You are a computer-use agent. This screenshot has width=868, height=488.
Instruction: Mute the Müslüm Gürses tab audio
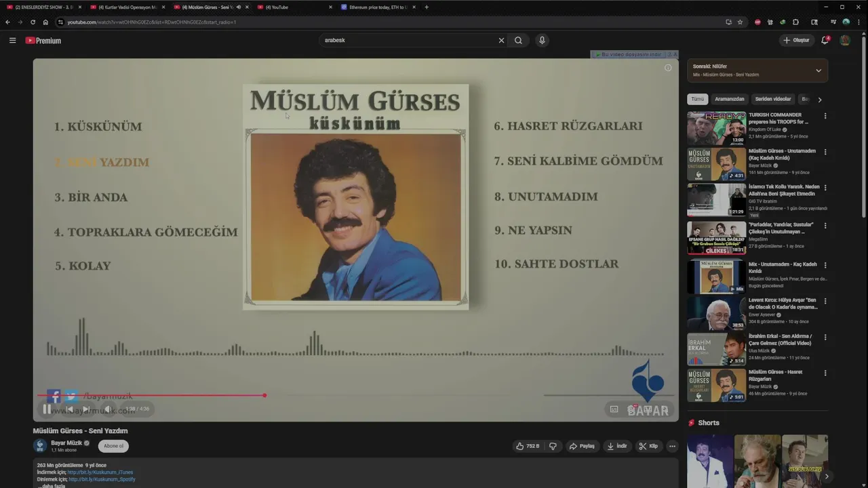pos(238,7)
